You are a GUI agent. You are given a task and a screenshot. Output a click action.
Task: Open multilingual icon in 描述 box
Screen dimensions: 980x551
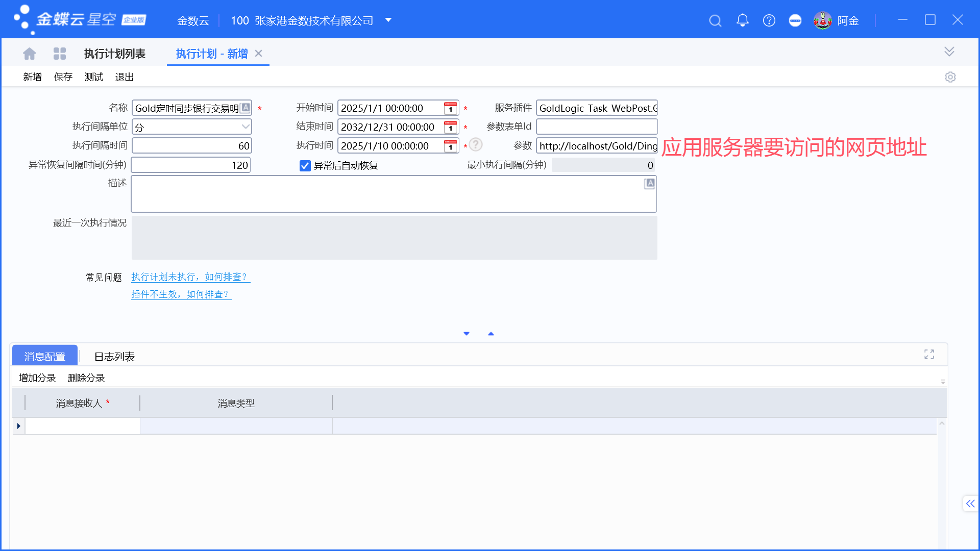pyautogui.click(x=649, y=183)
